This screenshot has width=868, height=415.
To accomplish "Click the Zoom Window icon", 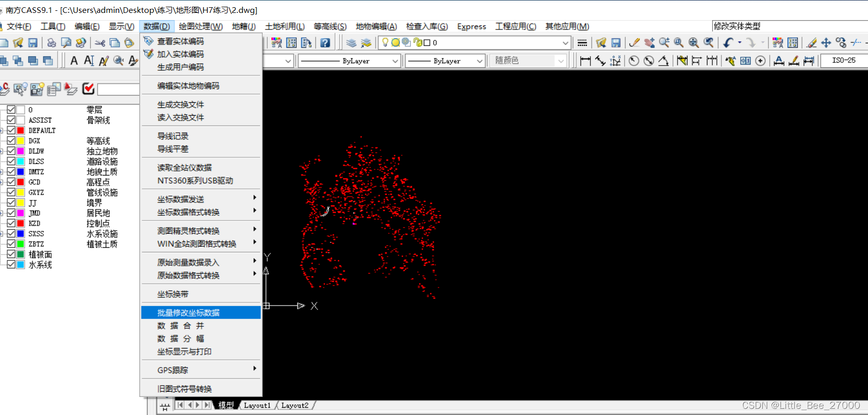I will point(679,43).
